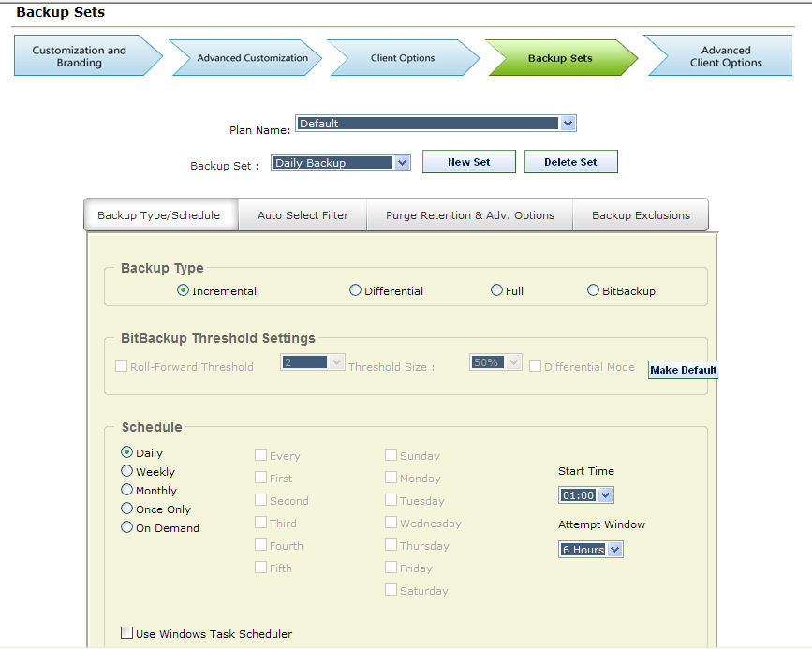Open Purge Retention & Adv. Options tab
812x649 pixels.
coord(469,215)
